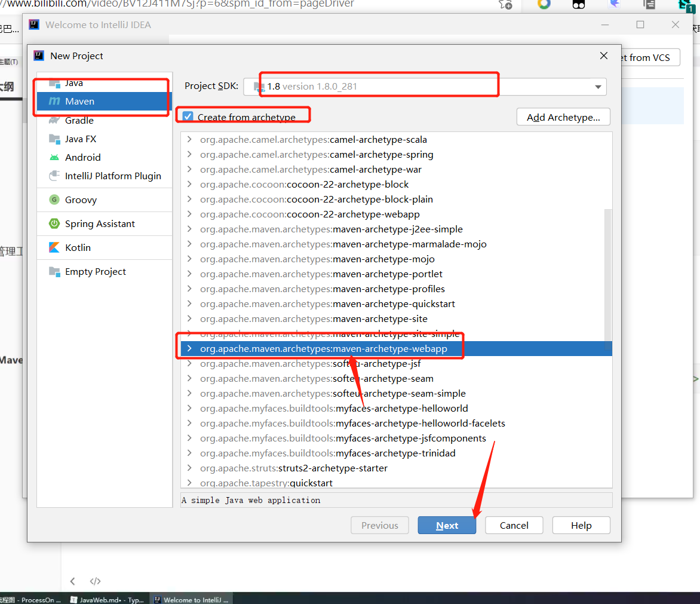This screenshot has height=604, width=700.
Task: Select maven-archetype-mojo row
Action: tap(397, 259)
